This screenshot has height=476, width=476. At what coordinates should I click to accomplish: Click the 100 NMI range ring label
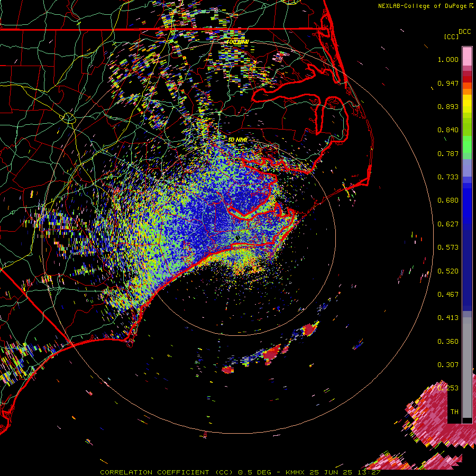[x=237, y=42]
